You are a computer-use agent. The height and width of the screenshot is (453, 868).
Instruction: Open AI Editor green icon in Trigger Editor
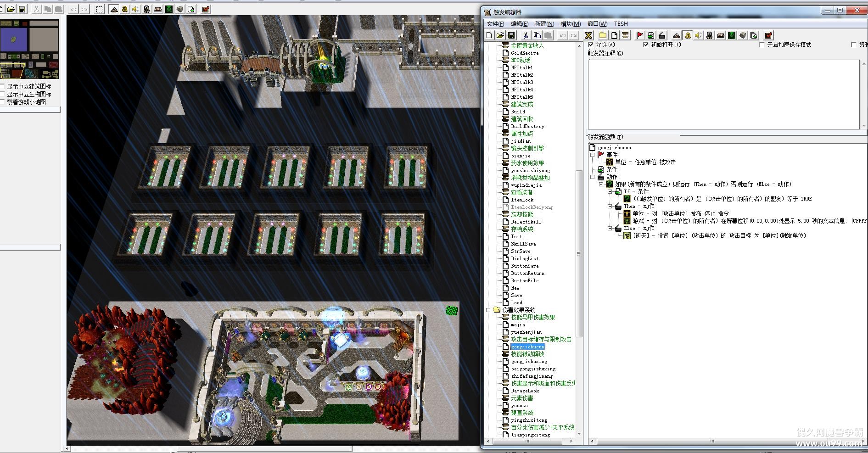coord(732,35)
